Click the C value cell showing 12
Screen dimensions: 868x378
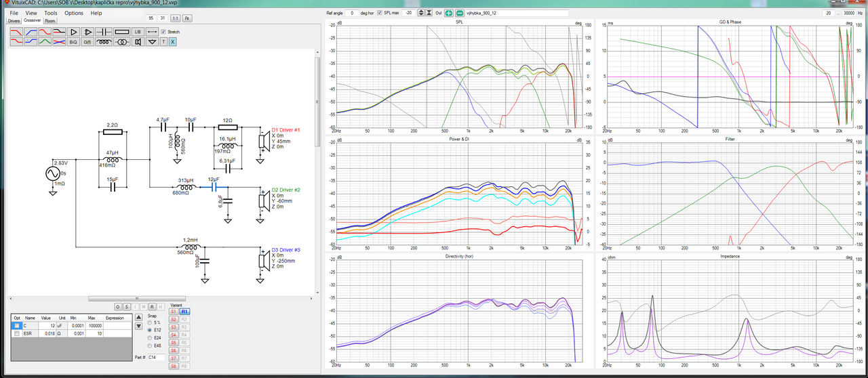[46, 326]
